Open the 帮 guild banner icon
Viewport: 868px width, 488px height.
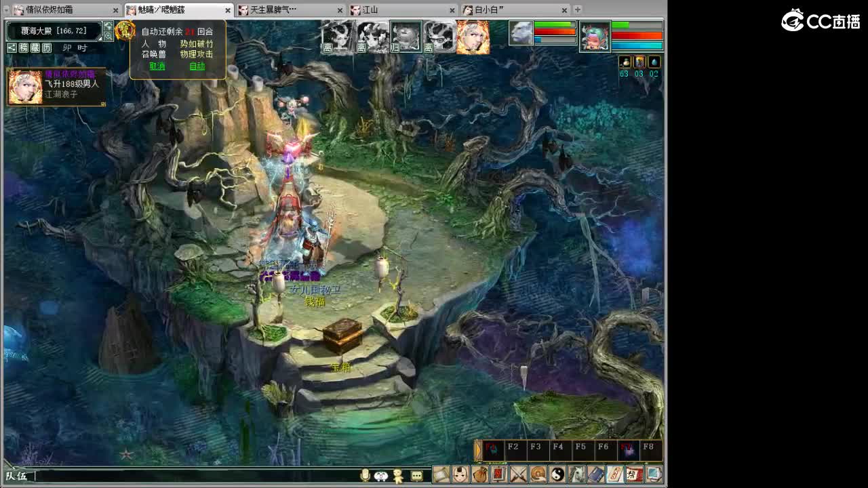(635, 474)
